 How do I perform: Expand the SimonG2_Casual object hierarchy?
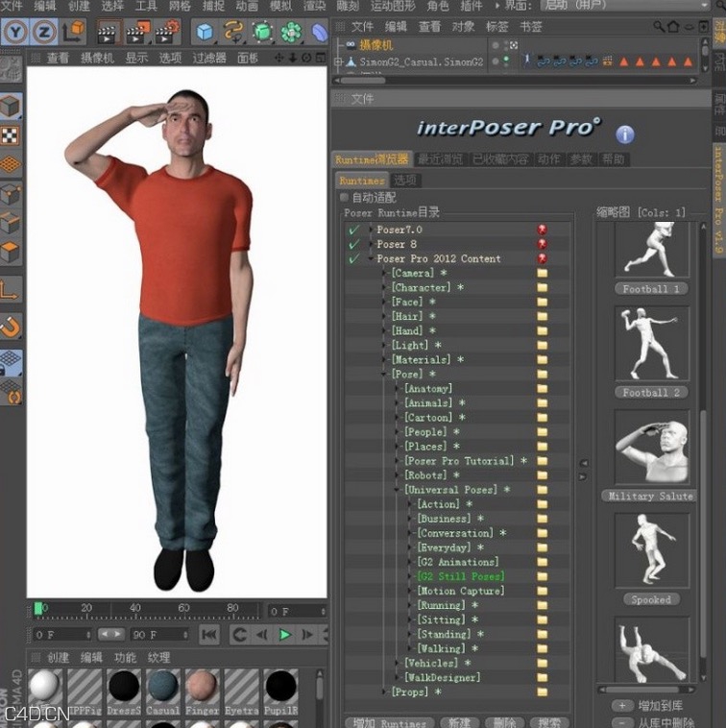pyautogui.click(x=338, y=61)
